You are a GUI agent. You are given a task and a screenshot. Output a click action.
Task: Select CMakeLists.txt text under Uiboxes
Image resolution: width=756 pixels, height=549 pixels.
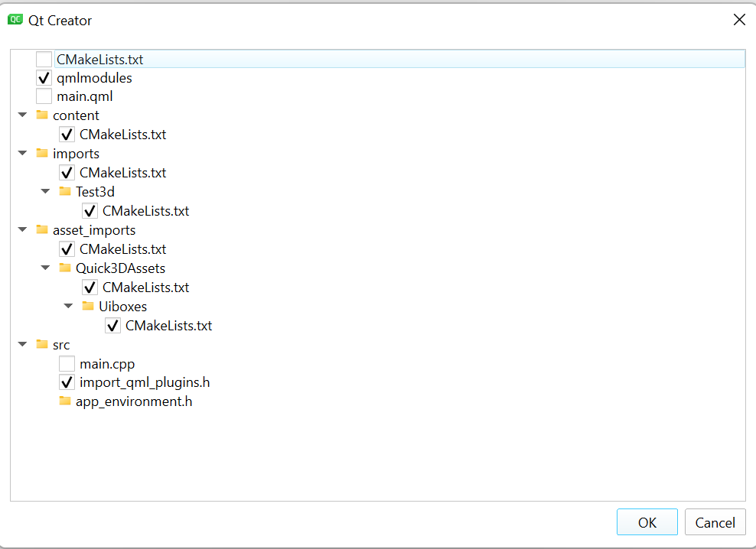[169, 326]
